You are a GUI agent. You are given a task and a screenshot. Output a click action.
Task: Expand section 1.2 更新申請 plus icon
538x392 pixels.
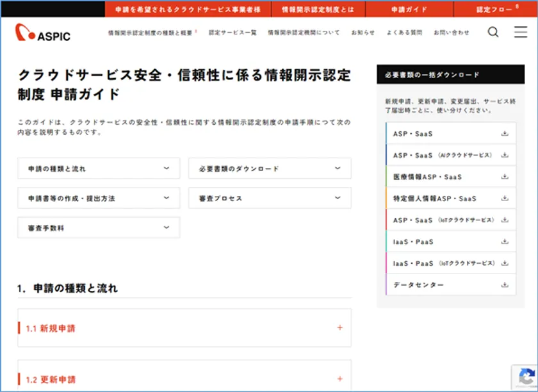click(339, 379)
